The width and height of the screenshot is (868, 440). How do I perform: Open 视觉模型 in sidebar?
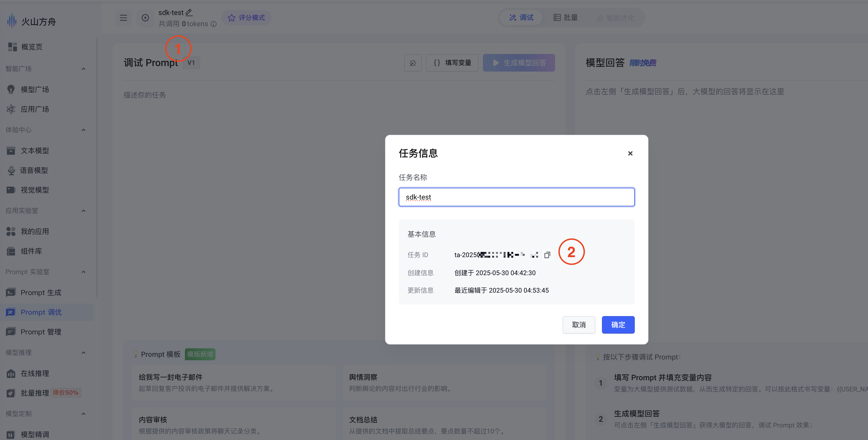(x=46, y=190)
